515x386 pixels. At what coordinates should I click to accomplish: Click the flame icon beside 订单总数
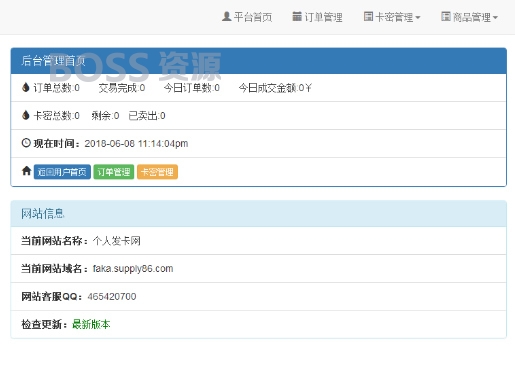(x=26, y=87)
